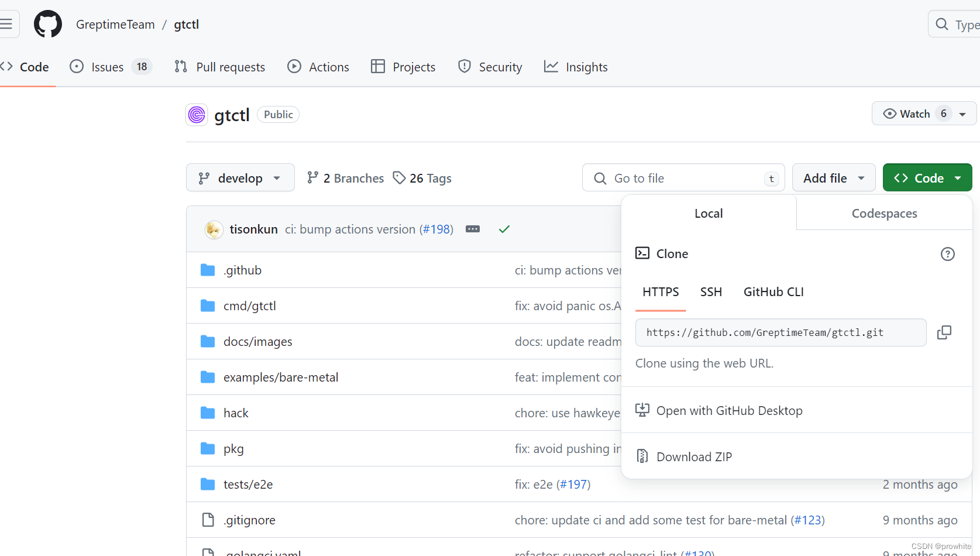Screen dimensions: 980x556
Task: Open the develop branch selector dropdown
Action: 240,178
